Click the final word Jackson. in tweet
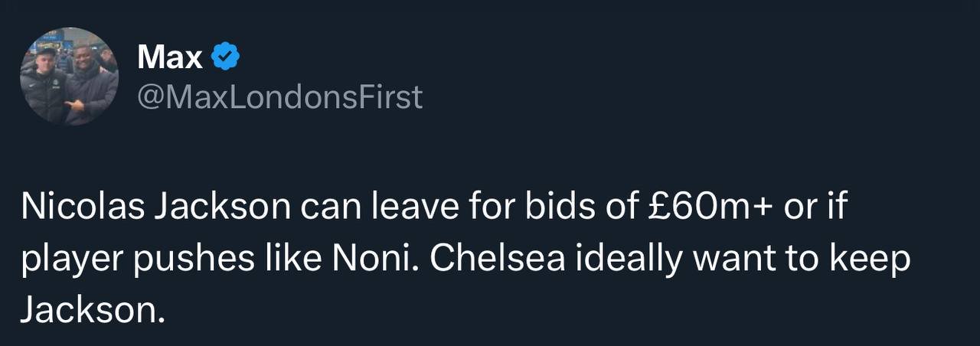This screenshot has height=346, width=980. (x=93, y=312)
